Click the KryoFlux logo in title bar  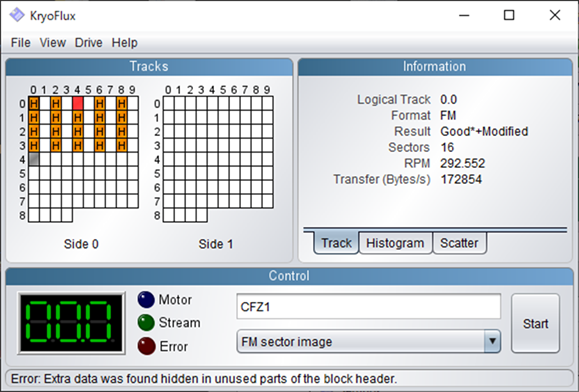17,15
